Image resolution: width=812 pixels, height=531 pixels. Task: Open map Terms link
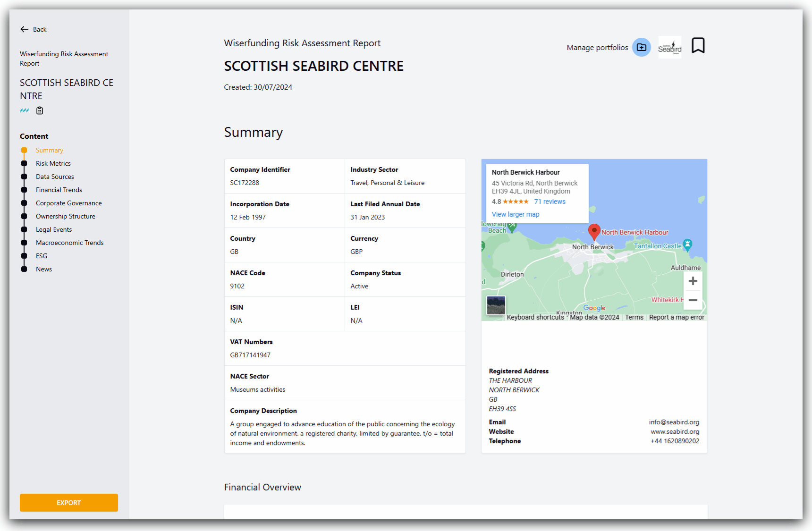click(634, 317)
